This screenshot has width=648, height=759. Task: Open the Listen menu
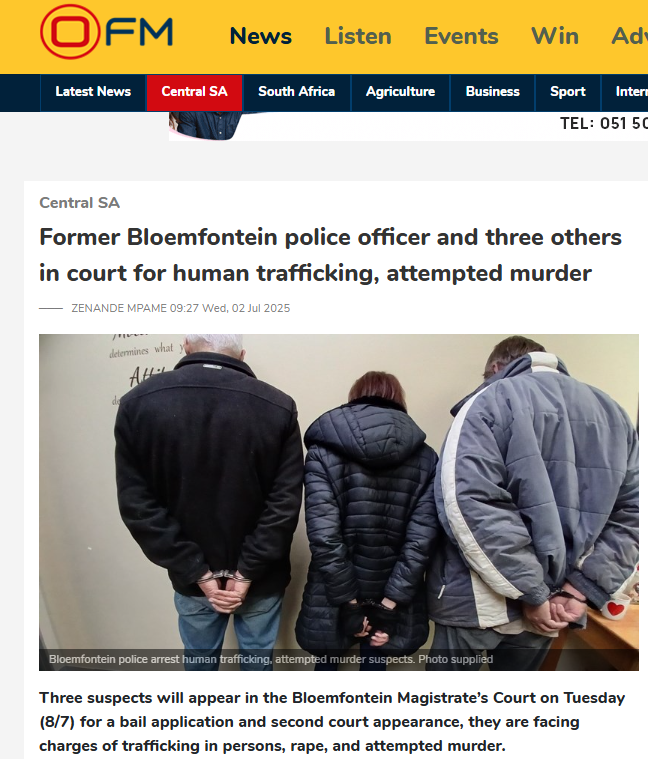(x=358, y=36)
